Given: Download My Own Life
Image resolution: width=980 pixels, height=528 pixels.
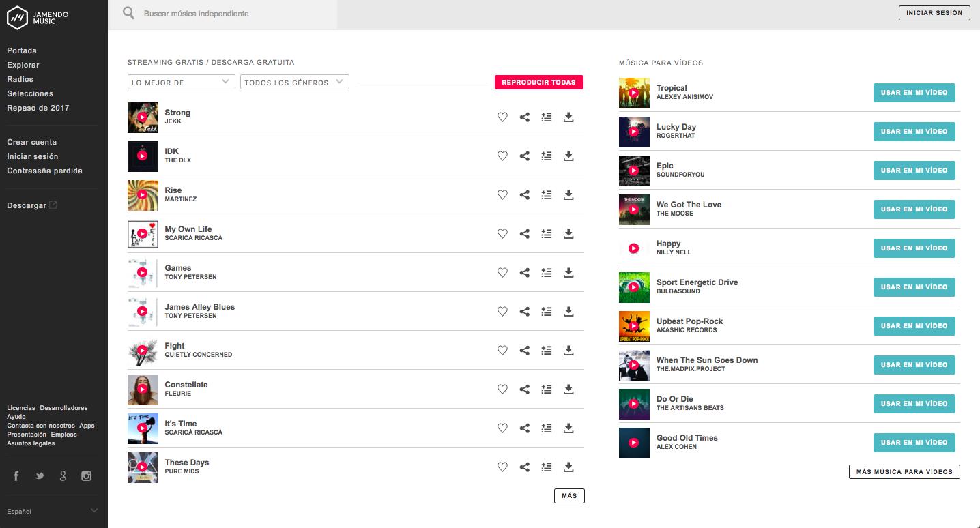Looking at the screenshot, I should pos(568,234).
